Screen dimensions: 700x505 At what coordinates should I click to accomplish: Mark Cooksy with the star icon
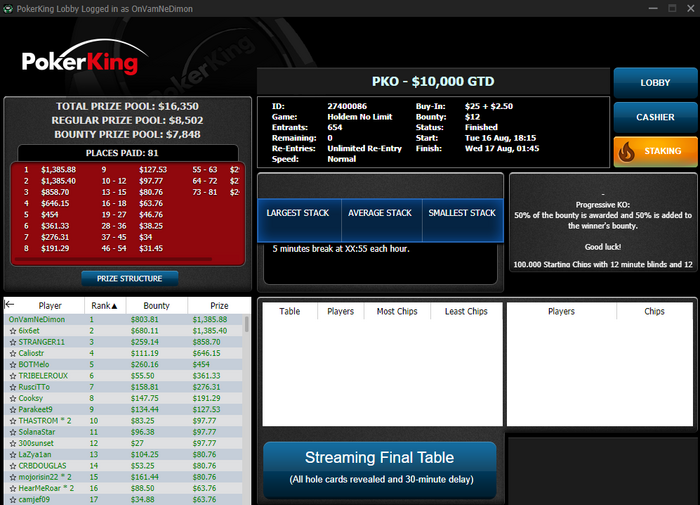12,398
